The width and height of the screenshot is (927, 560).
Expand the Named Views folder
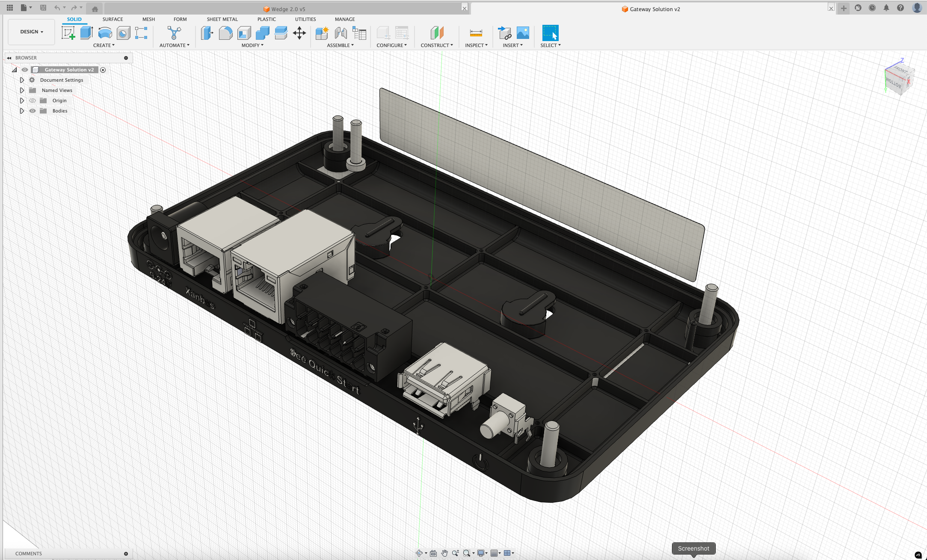click(22, 90)
